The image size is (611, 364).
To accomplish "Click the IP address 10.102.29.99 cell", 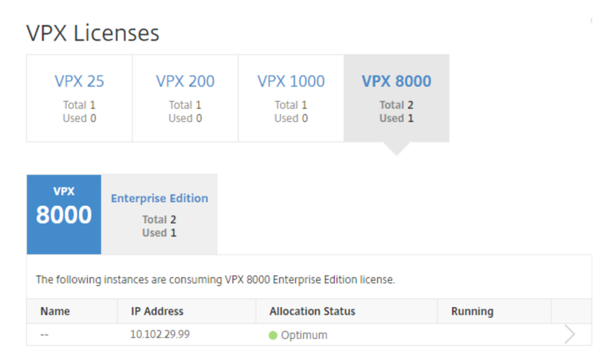I will coord(160,335).
